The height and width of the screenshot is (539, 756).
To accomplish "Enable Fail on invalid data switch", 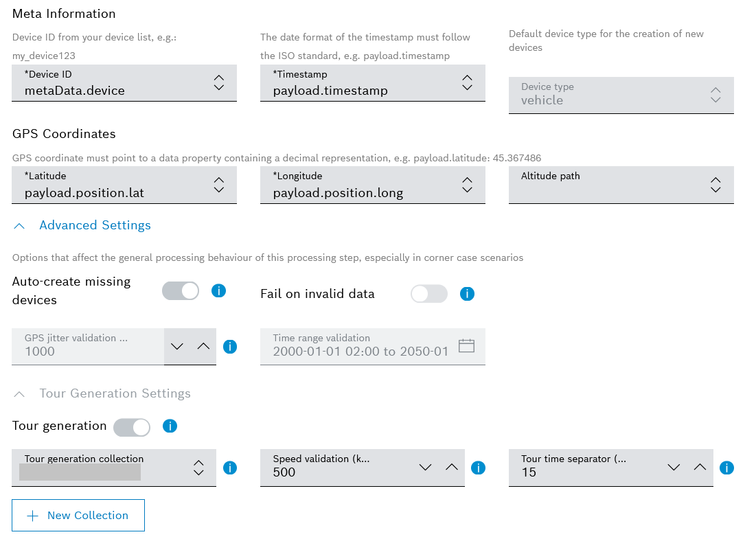I will 429,294.
